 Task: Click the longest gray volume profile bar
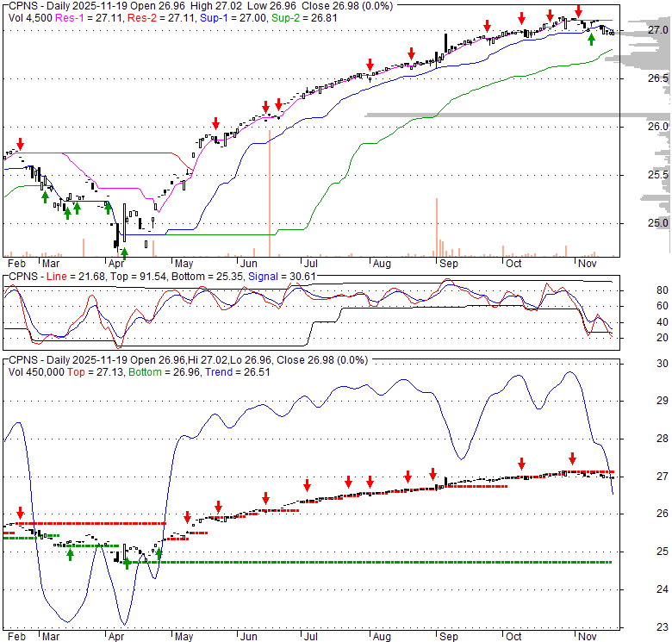[x=517, y=115]
